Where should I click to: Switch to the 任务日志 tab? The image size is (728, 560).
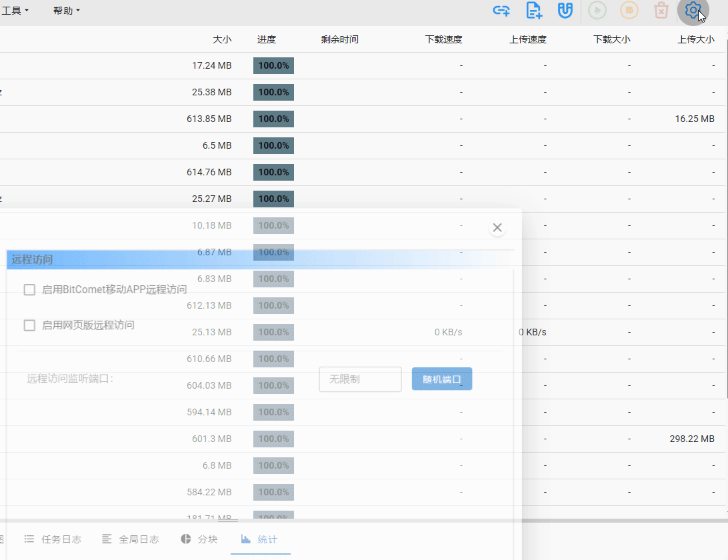53,539
